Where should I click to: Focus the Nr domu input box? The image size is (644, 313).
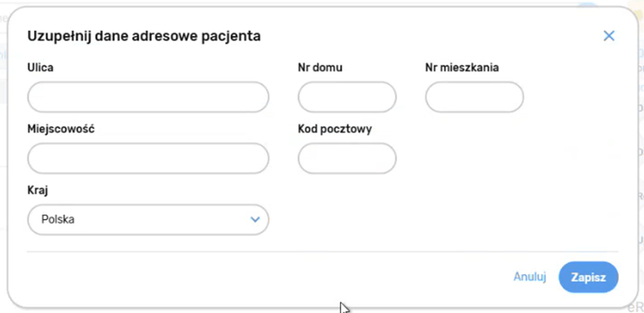click(347, 97)
